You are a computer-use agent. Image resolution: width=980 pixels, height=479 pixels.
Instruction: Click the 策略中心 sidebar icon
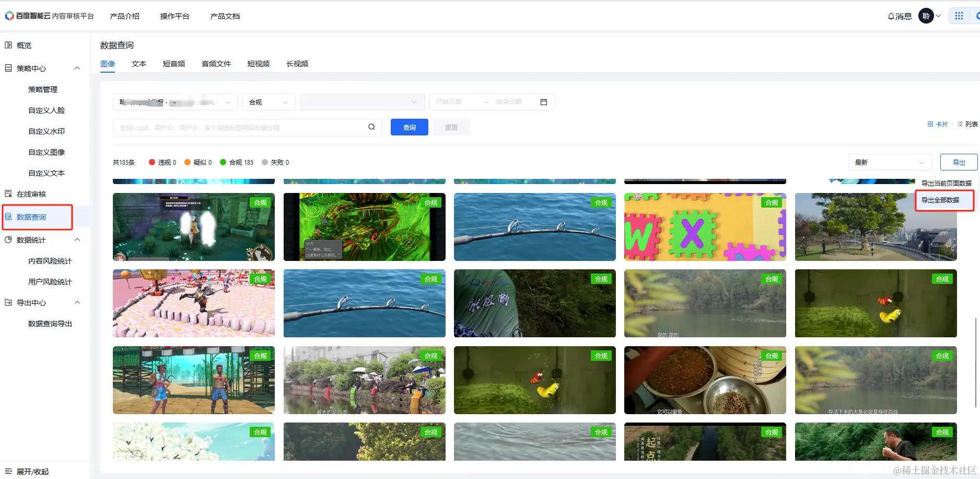coord(8,68)
